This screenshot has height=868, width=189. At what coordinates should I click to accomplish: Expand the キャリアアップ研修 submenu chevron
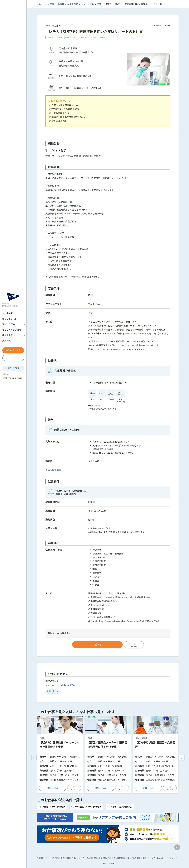pos(24,330)
